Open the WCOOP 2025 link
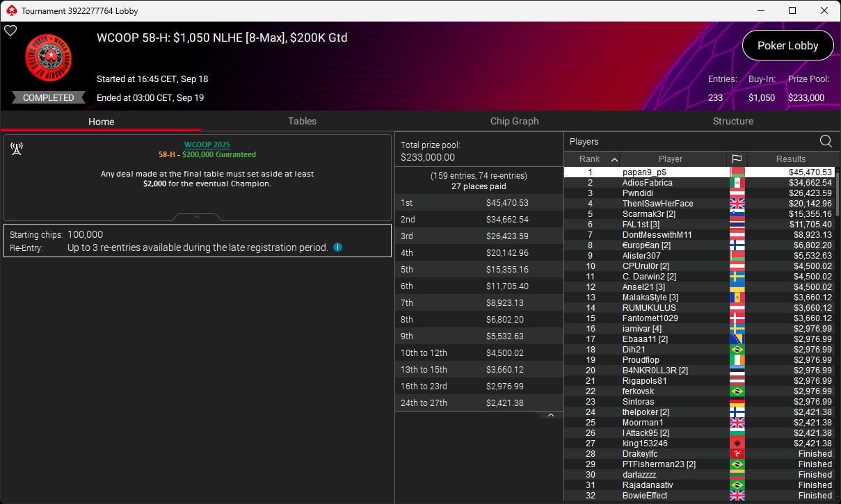This screenshot has width=841, height=504. pyautogui.click(x=207, y=145)
